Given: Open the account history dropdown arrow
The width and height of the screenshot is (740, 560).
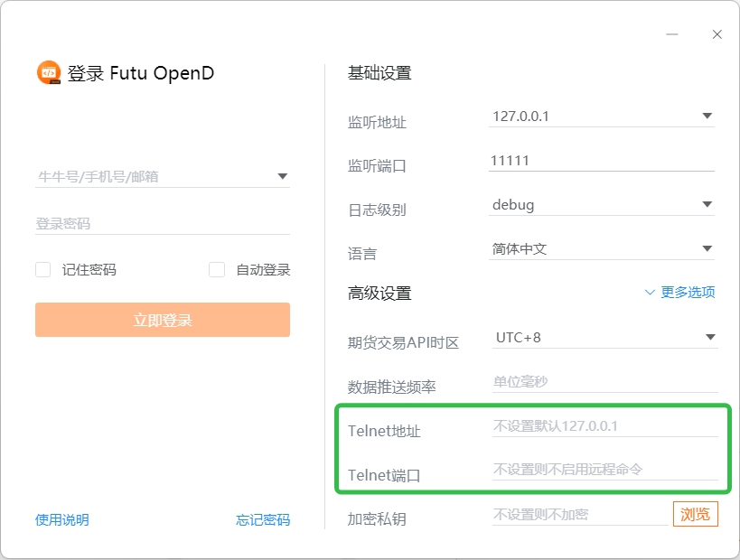Looking at the screenshot, I should [282, 177].
